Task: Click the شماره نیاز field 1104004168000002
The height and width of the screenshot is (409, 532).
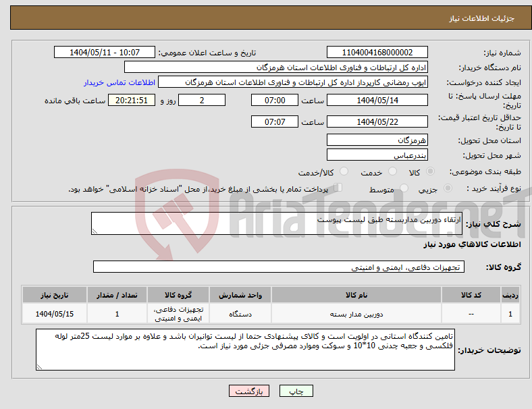Action: point(377,52)
